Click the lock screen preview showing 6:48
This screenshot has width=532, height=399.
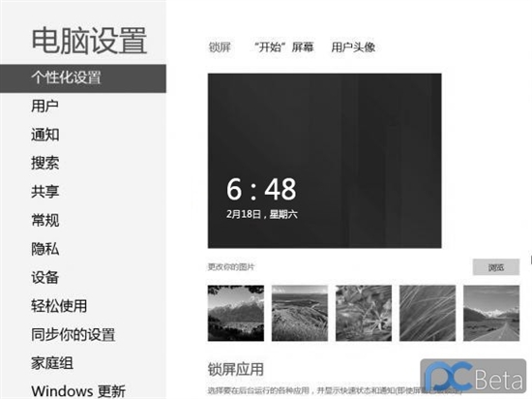pos(325,161)
